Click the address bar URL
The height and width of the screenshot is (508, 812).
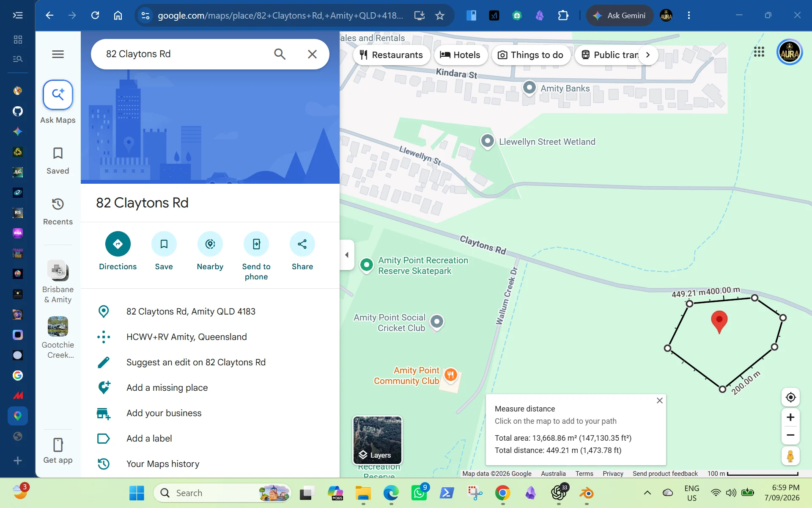pyautogui.click(x=280, y=16)
